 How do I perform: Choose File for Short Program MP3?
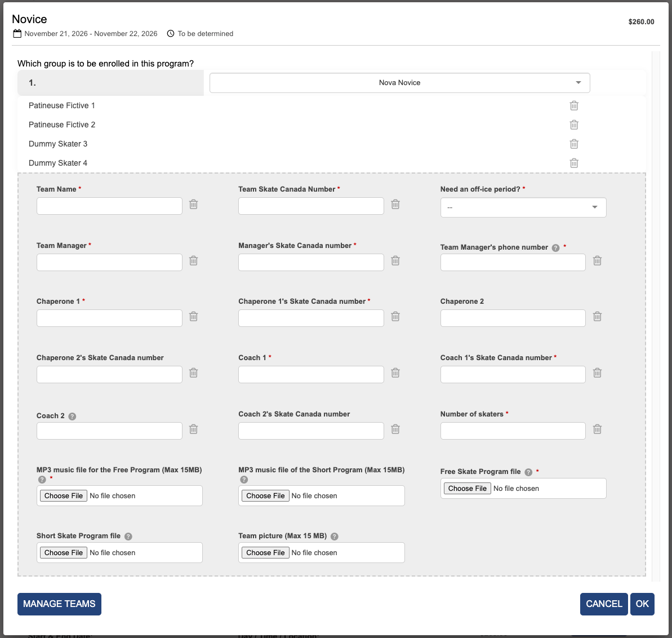tap(265, 495)
